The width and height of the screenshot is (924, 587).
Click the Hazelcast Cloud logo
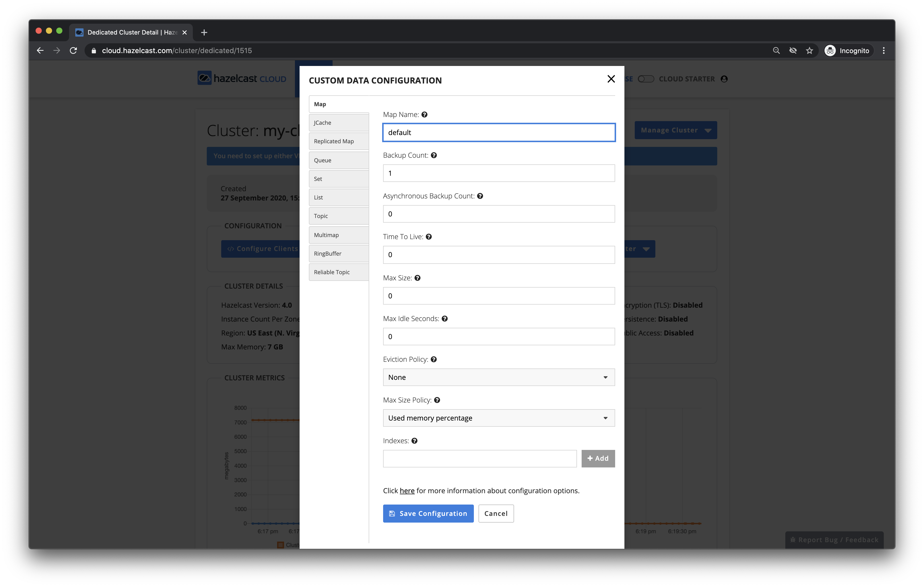pyautogui.click(x=242, y=78)
